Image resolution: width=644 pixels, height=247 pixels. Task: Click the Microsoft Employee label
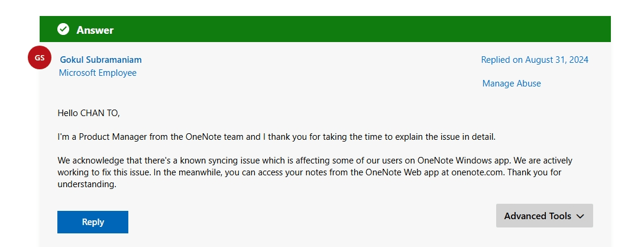tap(98, 73)
